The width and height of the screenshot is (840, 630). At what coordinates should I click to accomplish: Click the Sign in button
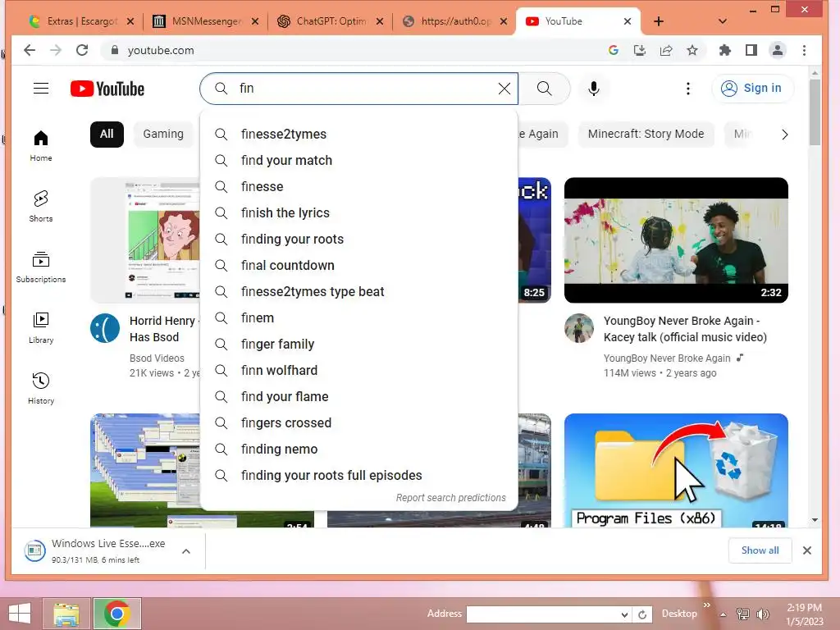tap(753, 89)
